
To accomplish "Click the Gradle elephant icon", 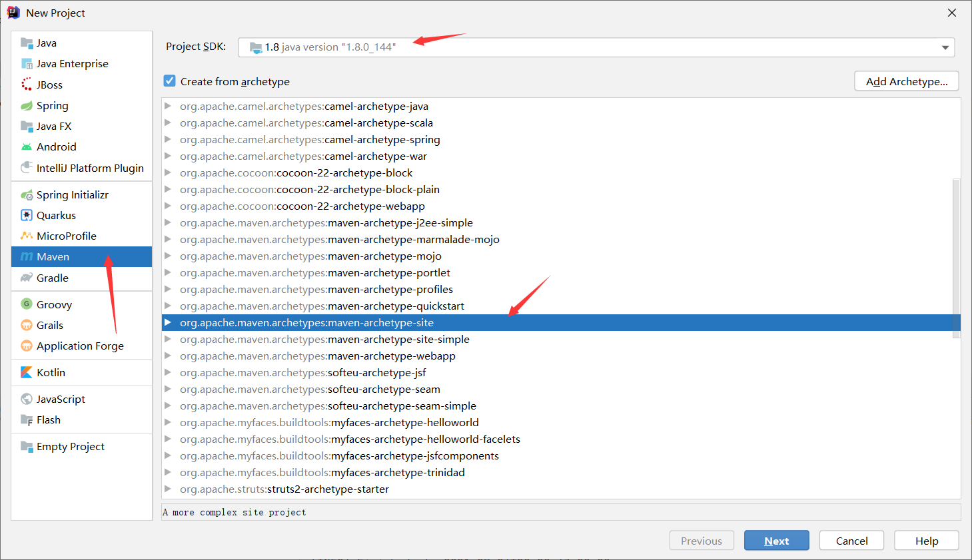I will pos(27,278).
